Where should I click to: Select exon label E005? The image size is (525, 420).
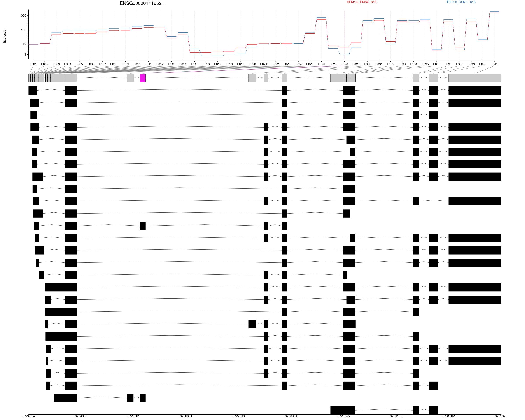pos(79,64)
